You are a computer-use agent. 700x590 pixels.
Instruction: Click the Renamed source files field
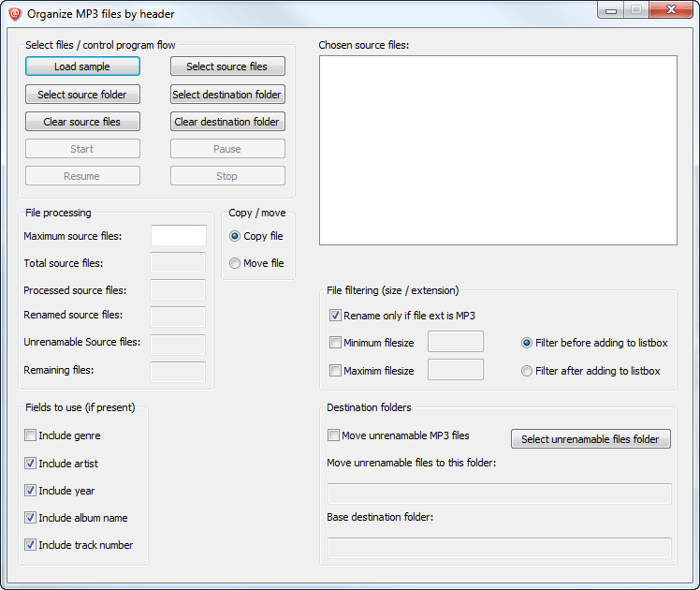tap(178, 317)
